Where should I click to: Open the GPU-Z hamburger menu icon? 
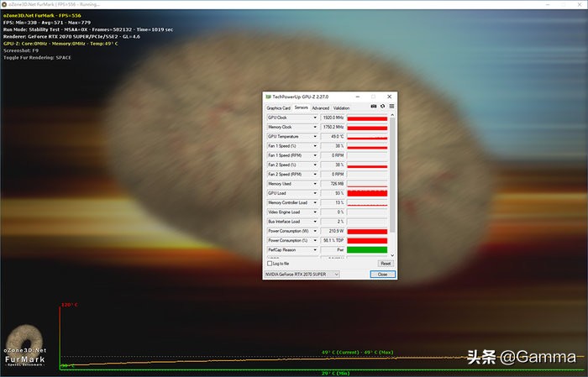click(x=391, y=107)
